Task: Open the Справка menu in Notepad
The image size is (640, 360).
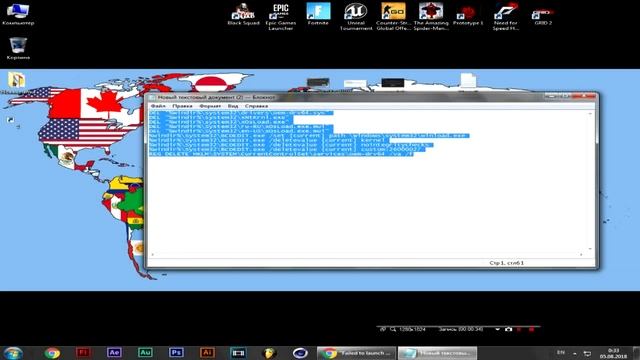Action: pos(256,106)
